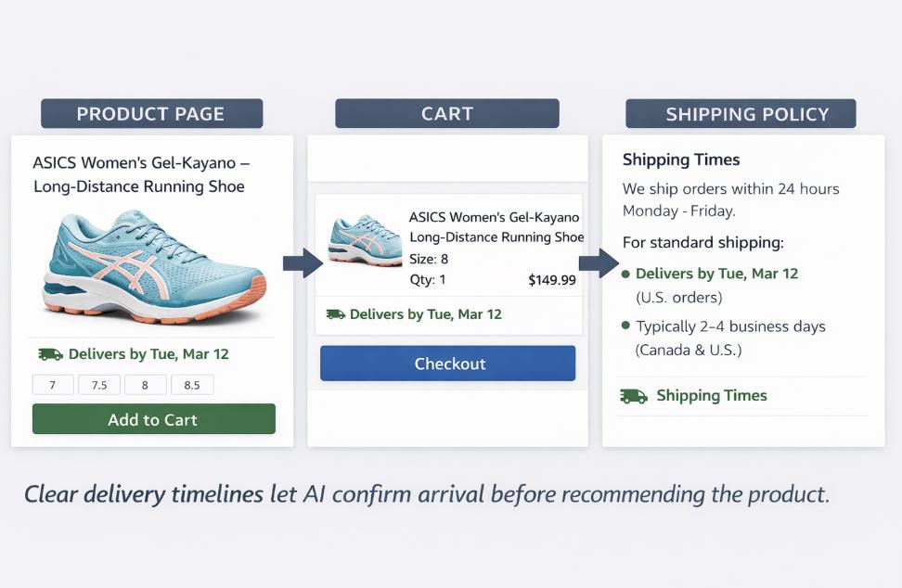Screen dimensions: 902x588
Task: Choose shoe size 8
Action: [146, 385]
